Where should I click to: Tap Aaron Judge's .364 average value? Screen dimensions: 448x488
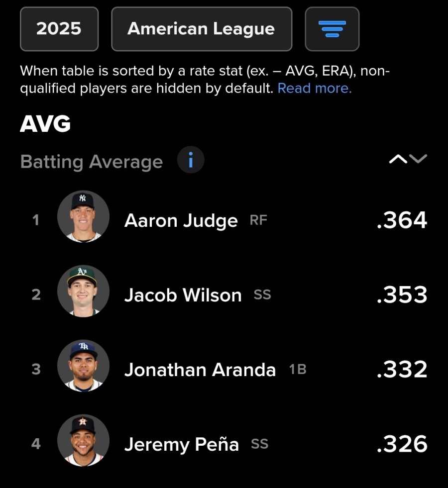click(402, 220)
